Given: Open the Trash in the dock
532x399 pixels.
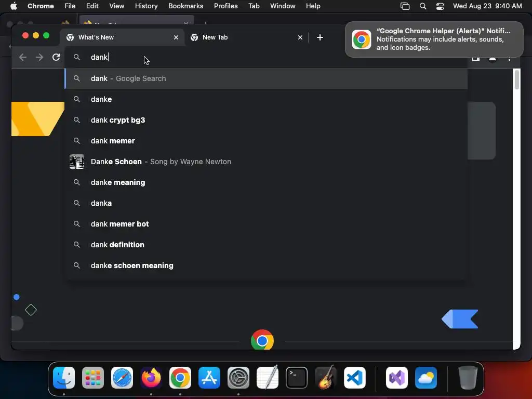Looking at the screenshot, I should pos(468,378).
